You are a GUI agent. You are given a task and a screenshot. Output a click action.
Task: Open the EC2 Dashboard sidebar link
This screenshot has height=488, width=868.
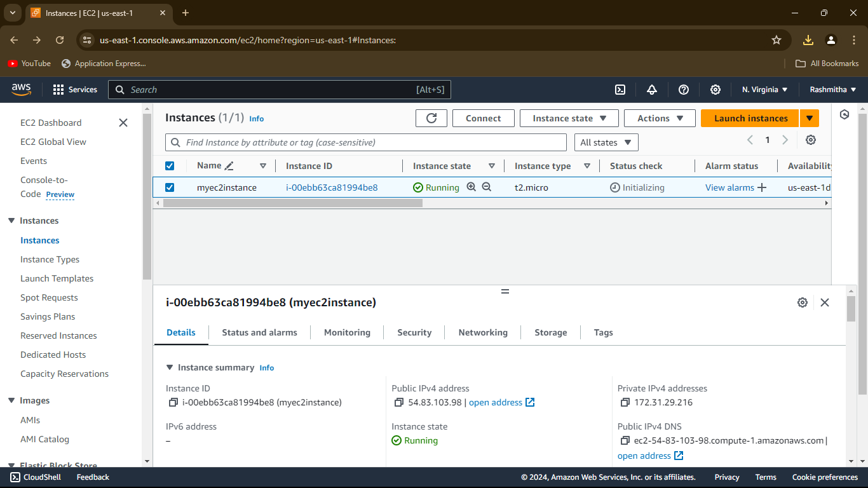coord(51,123)
